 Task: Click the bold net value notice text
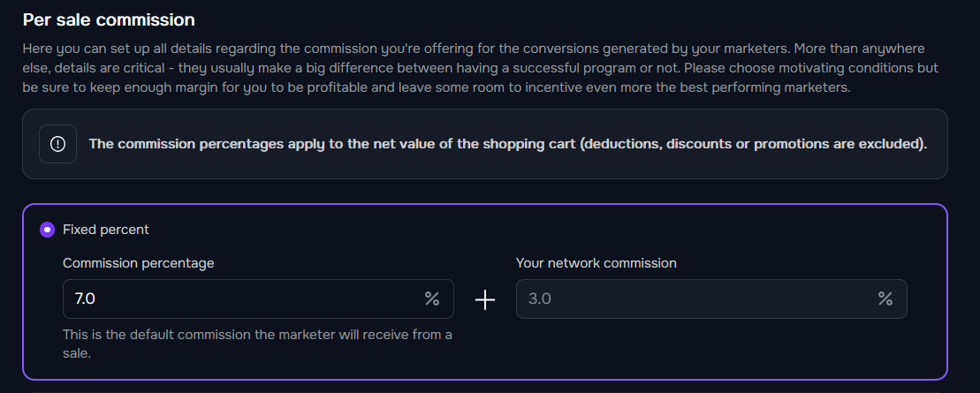507,144
